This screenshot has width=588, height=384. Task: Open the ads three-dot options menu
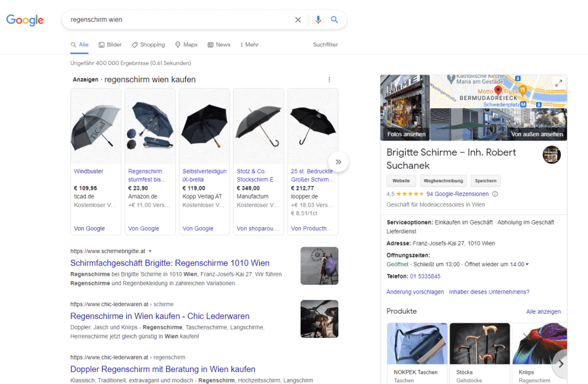point(329,80)
